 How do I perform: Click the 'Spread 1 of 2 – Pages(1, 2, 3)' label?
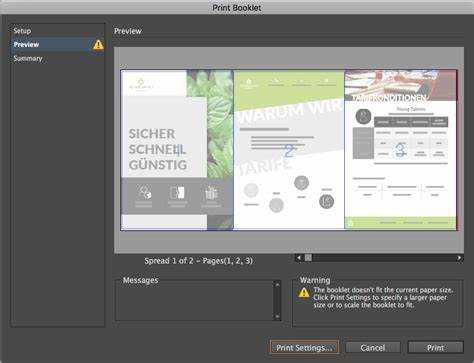point(198,261)
